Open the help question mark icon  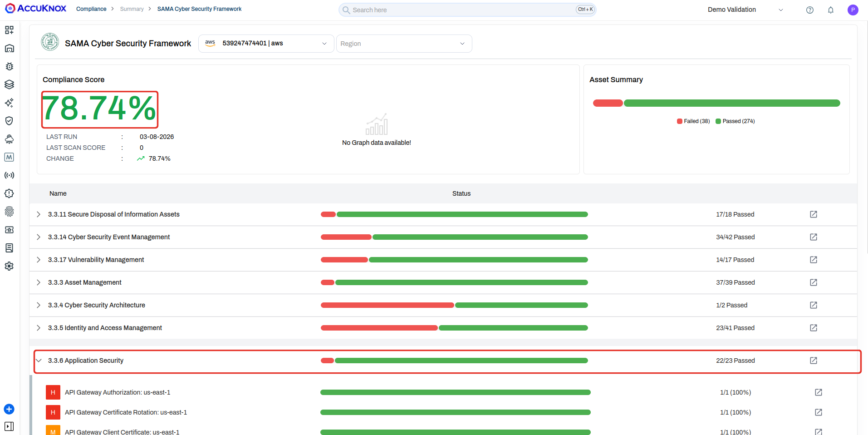tap(810, 10)
